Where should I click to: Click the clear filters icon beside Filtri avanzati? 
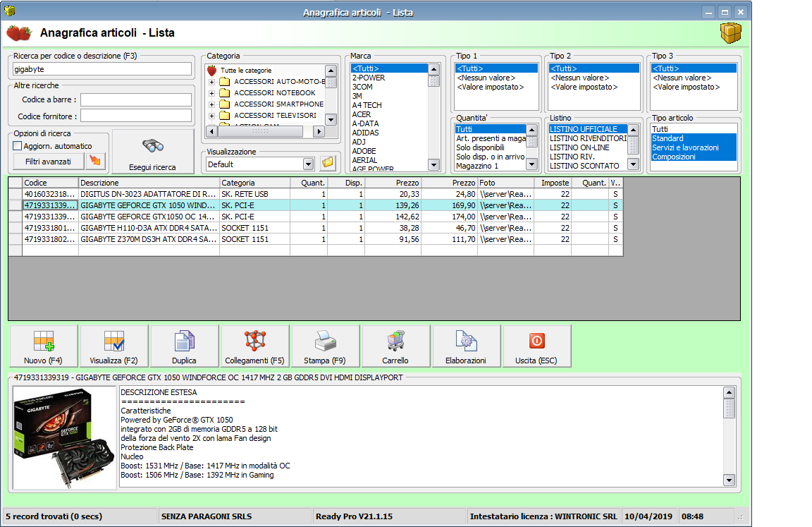[95, 161]
